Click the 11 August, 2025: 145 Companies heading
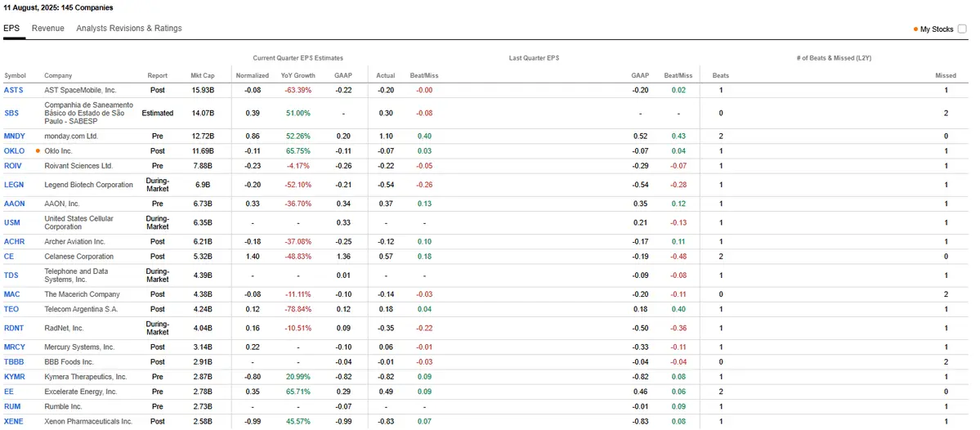 click(60, 8)
